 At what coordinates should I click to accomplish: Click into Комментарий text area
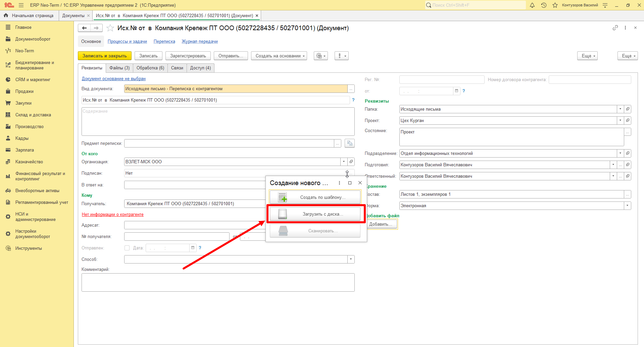pyautogui.click(x=218, y=283)
